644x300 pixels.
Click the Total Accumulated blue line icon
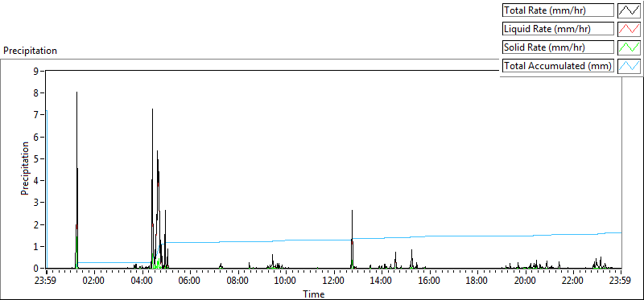point(630,66)
